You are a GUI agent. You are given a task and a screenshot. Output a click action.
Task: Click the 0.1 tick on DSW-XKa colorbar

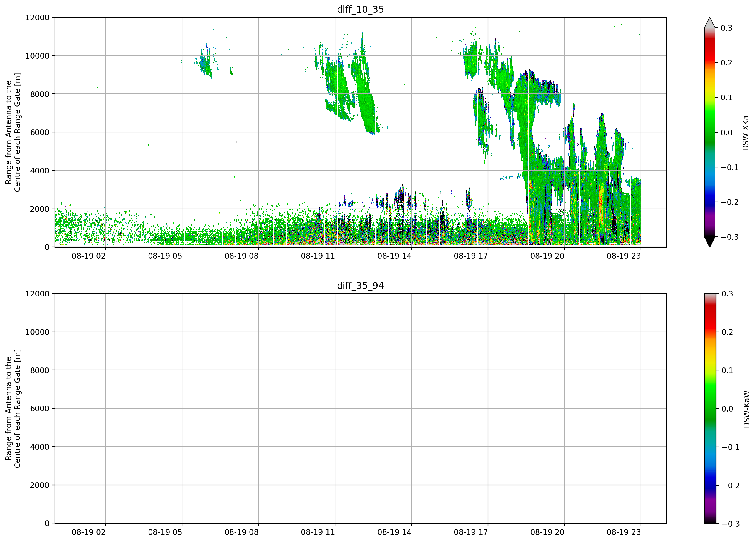(726, 98)
